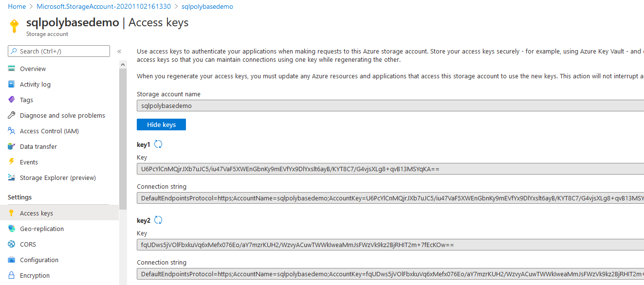The width and height of the screenshot is (644, 285).
Task: Select Geo-replication under Settings
Action: tap(41, 229)
